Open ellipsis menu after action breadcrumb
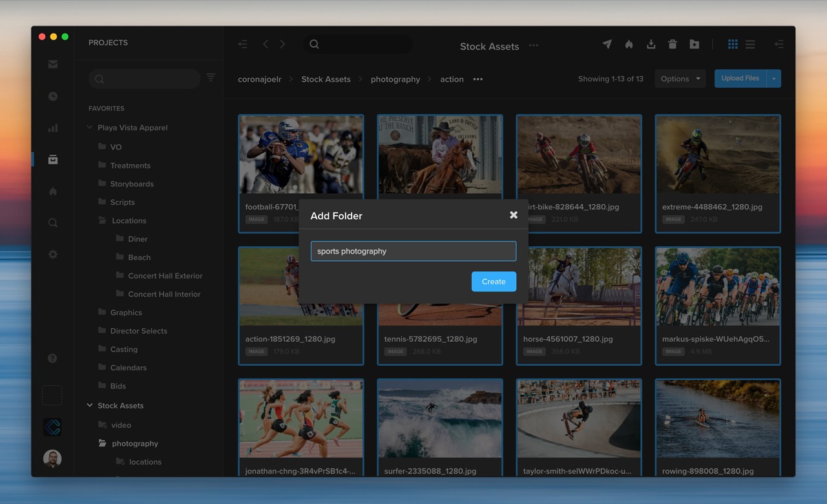The height and width of the screenshot is (504, 827). pyautogui.click(x=477, y=79)
